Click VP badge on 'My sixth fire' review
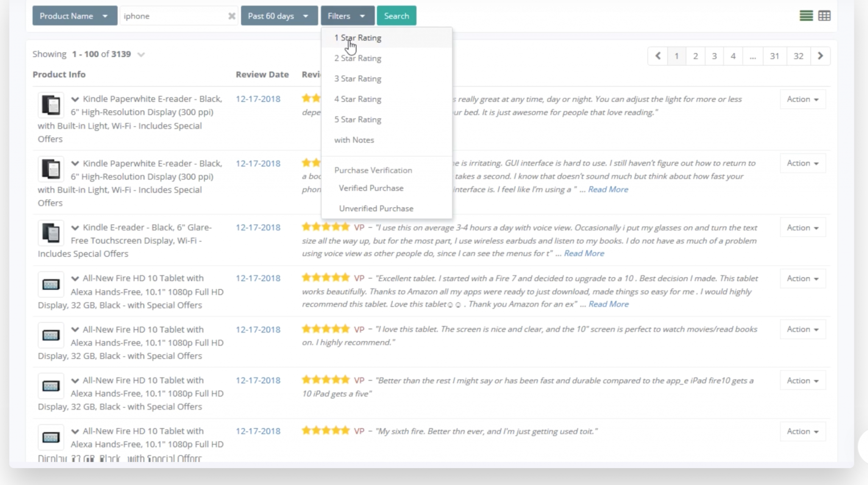 (x=359, y=431)
